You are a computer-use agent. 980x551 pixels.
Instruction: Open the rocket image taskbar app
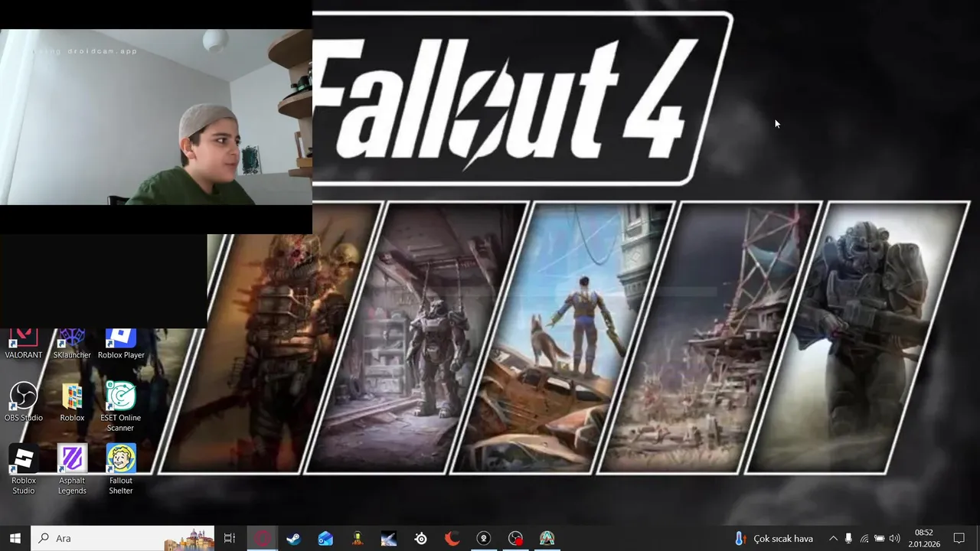click(x=389, y=538)
